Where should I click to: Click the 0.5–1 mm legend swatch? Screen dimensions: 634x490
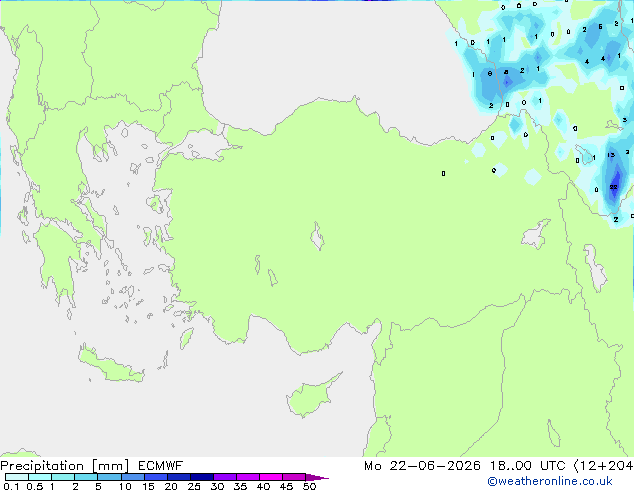tap(40, 477)
